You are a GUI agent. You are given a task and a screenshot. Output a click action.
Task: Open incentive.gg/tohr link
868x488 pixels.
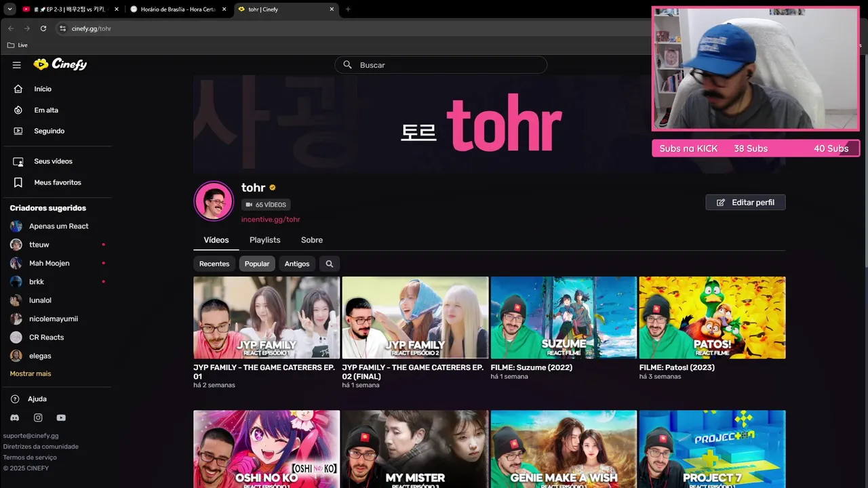pos(271,220)
